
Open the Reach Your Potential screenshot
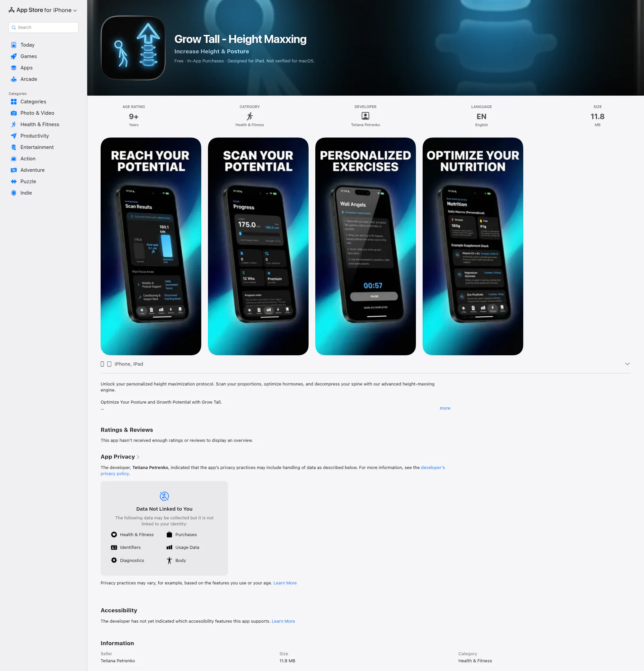tap(151, 247)
